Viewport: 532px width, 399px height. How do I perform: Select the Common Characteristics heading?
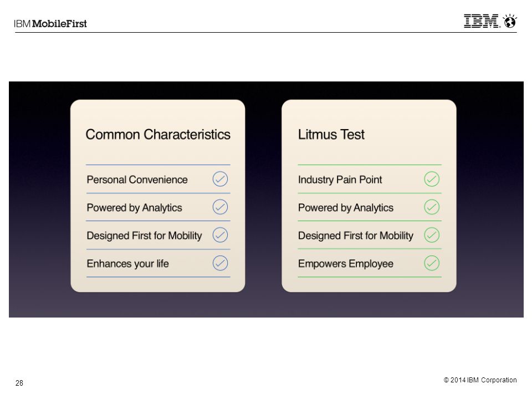click(x=158, y=135)
